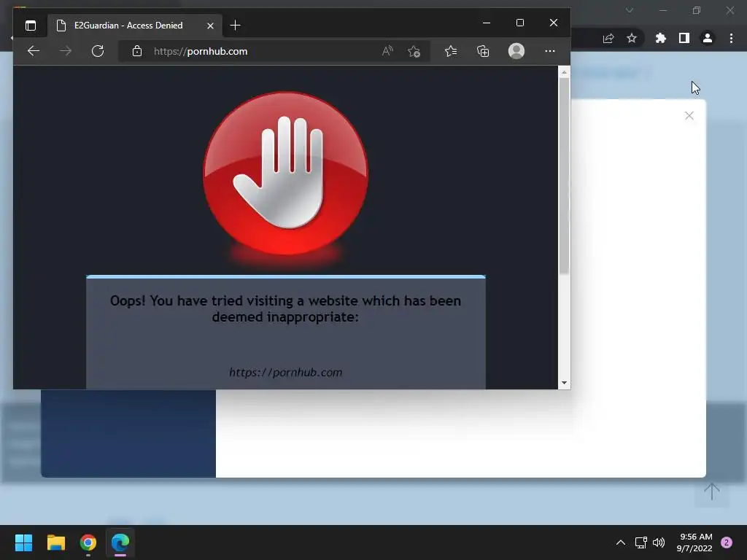Toggle Chrome side panel icon
Image resolution: width=747 pixels, height=560 pixels.
[x=684, y=38]
